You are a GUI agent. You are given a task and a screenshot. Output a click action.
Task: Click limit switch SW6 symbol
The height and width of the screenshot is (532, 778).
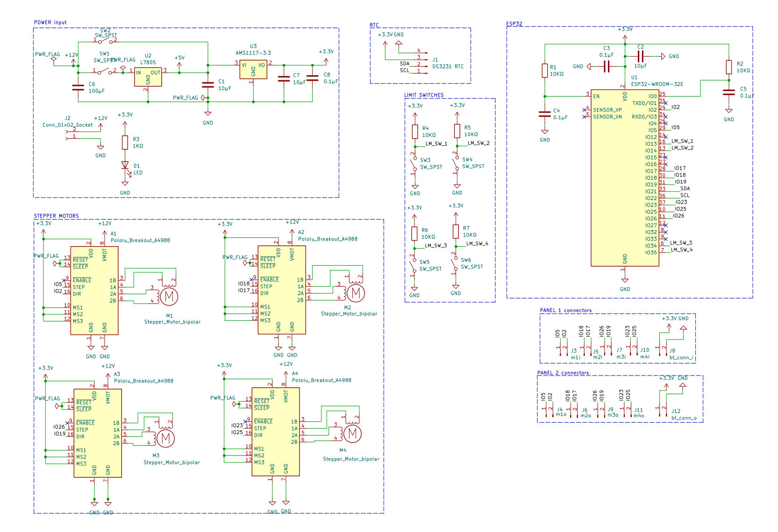point(455,264)
